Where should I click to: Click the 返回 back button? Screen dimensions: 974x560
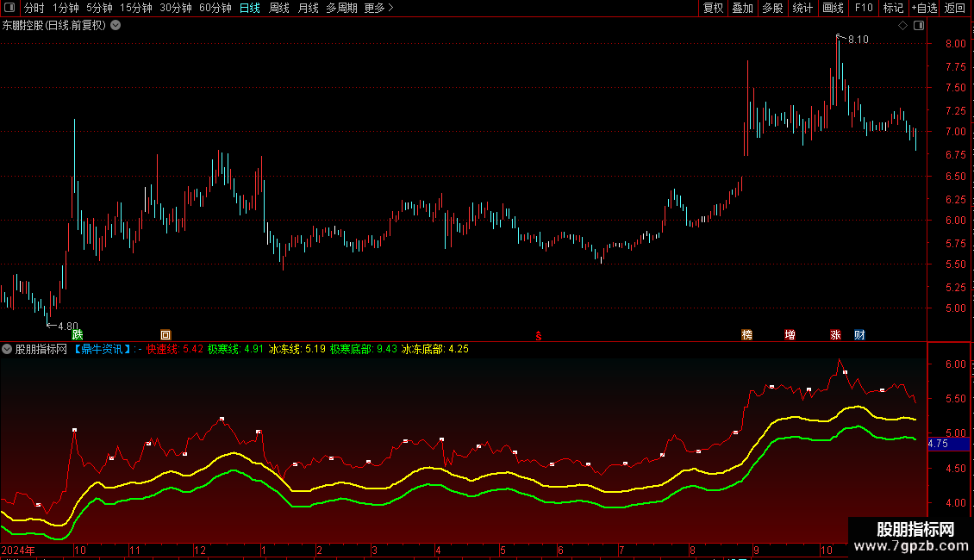[x=955, y=8]
